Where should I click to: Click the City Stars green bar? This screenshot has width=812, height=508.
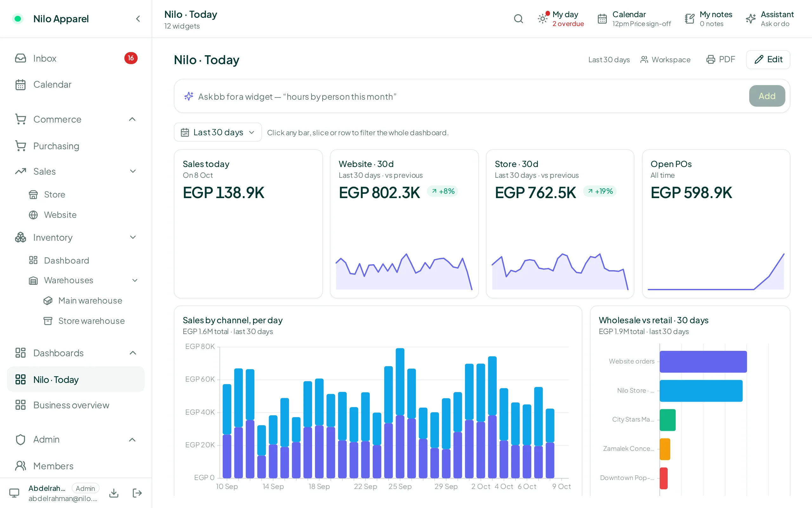(668, 420)
